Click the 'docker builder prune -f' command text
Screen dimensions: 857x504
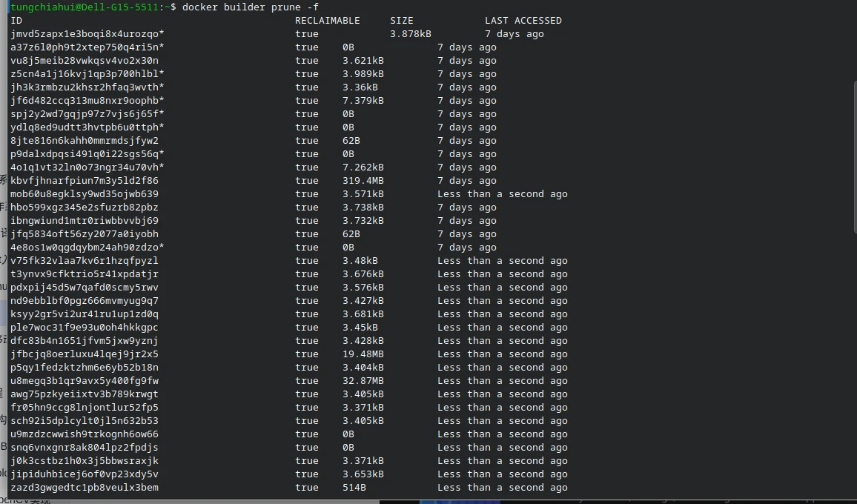(251, 7)
